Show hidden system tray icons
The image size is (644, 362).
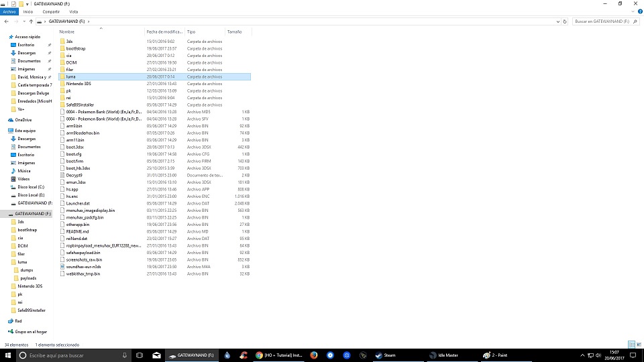tap(582, 355)
